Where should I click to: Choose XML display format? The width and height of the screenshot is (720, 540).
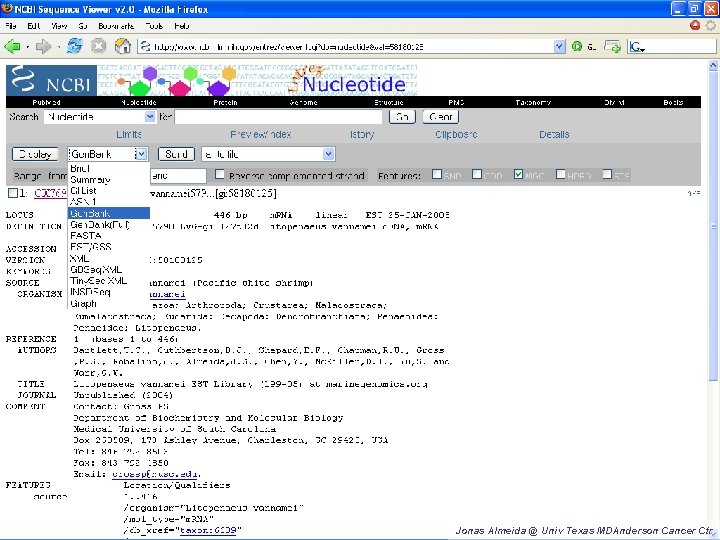point(108,258)
